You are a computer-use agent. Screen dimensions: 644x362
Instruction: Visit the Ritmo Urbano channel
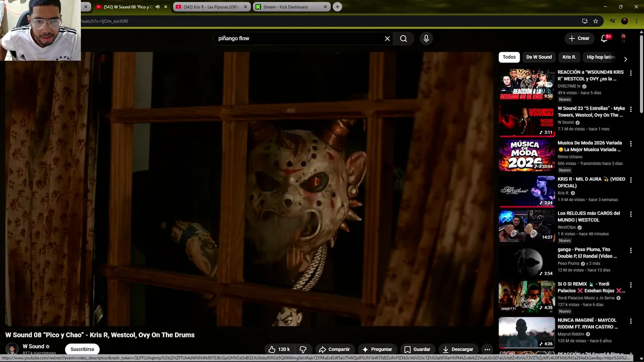coord(570,157)
